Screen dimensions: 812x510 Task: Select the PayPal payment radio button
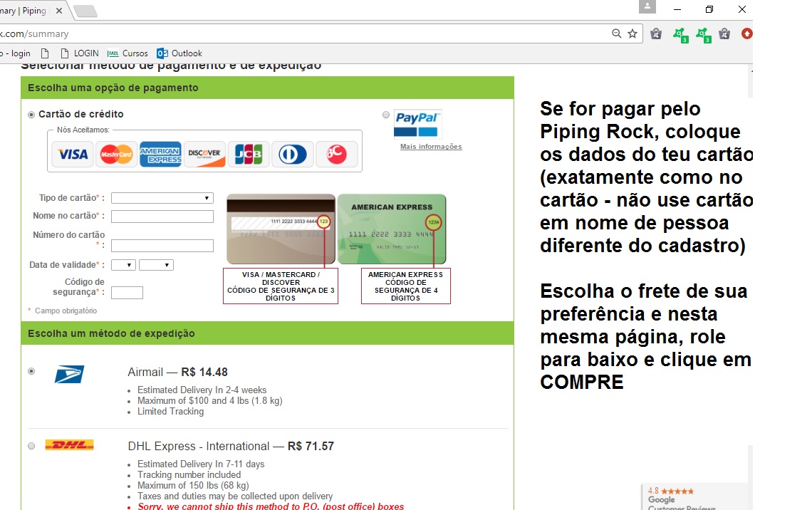[x=386, y=115]
